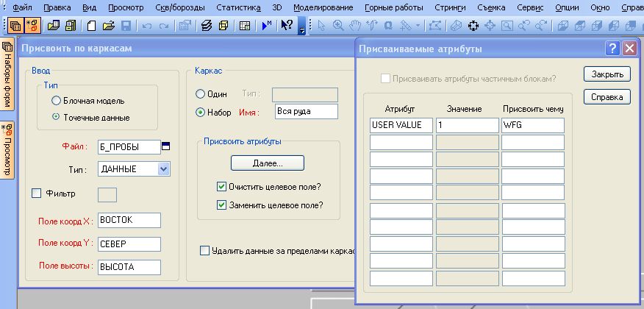The height and width of the screenshot is (309, 644).
Task: Click the folder-with-document project icon
Action: coord(54,26)
